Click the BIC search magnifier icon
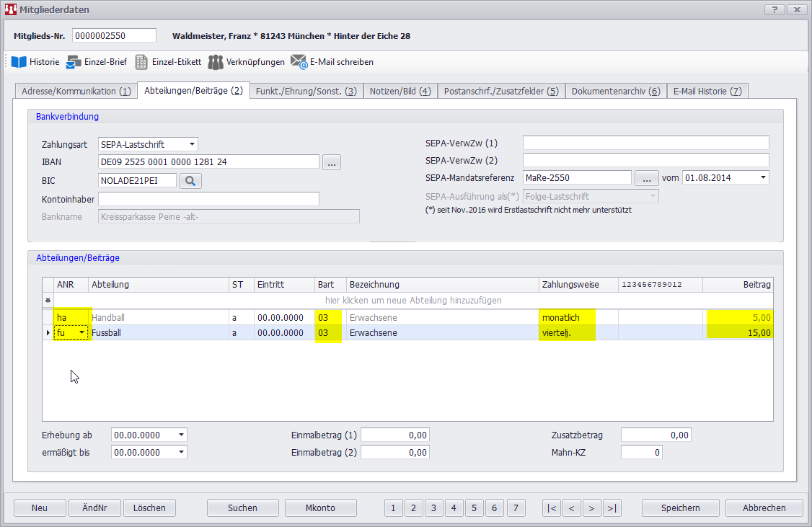 coord(190,181)
